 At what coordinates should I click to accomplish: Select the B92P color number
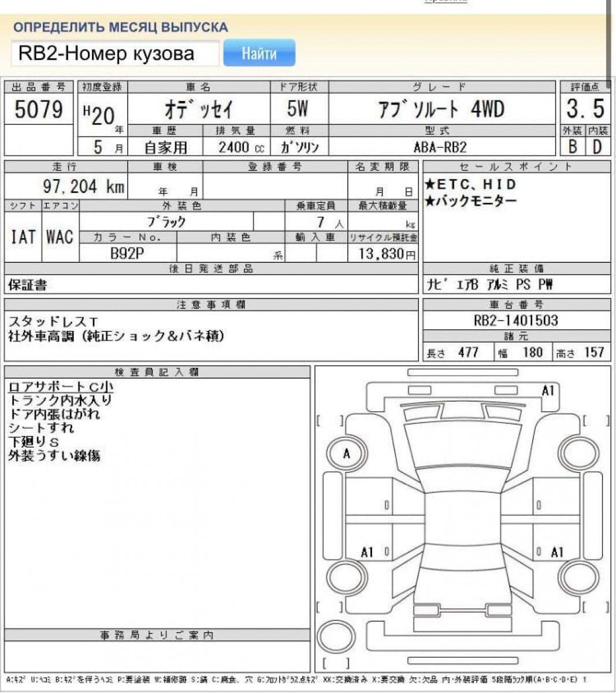pyautogui.click(x=127, y=253)
